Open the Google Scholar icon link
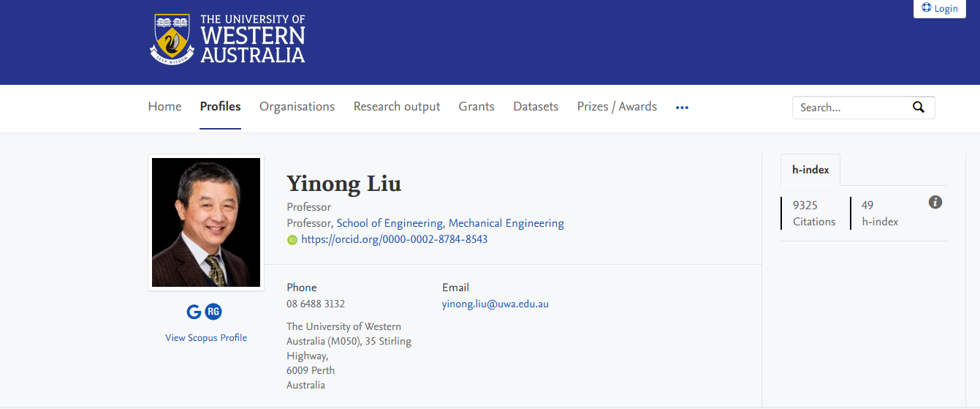The height and width of the screenshot is (409, 980). pos(194,312)
